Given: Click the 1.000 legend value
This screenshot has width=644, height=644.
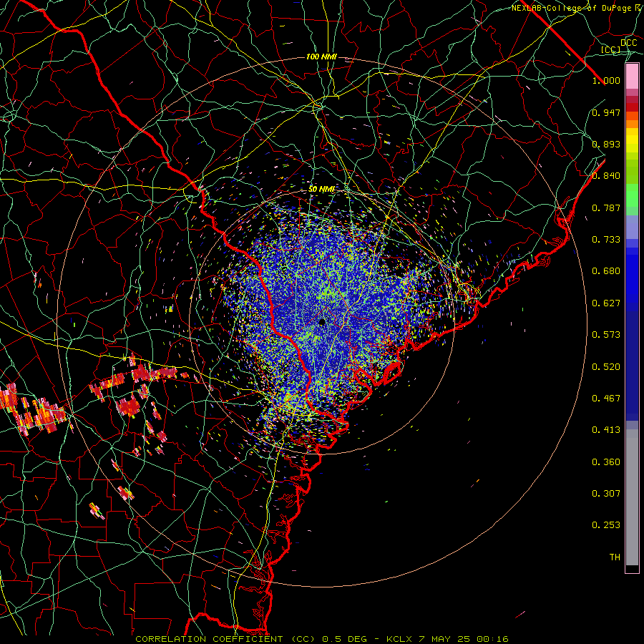Looking at the screenshot, I should (606, 80).
